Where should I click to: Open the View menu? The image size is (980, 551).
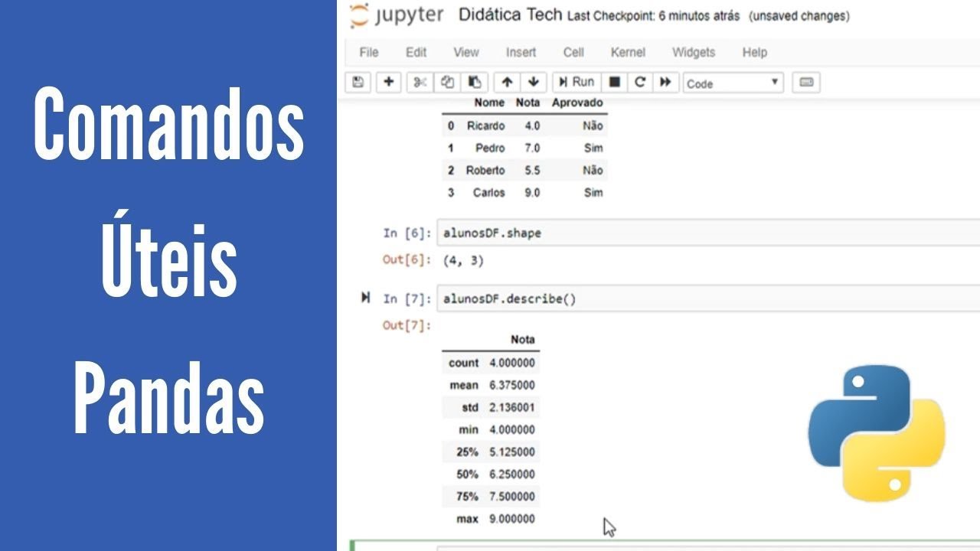pyautogui.click(x=465, y=52)
